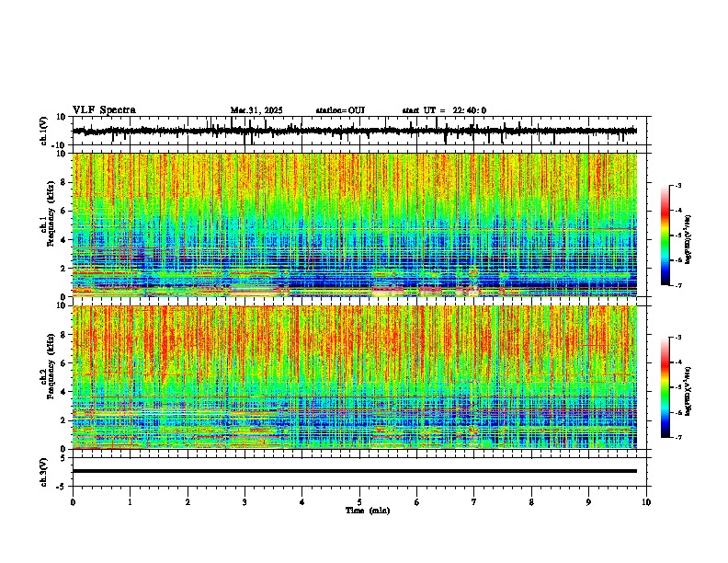Click the ch.1 spectrogram color bar
Image resolution: width=728 pixels, height=563 pixels.
click(x=665, y=236)
